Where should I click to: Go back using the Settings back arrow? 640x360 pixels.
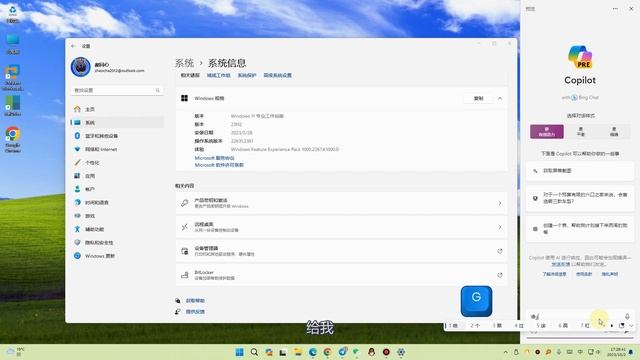click(x=73, y=46)
